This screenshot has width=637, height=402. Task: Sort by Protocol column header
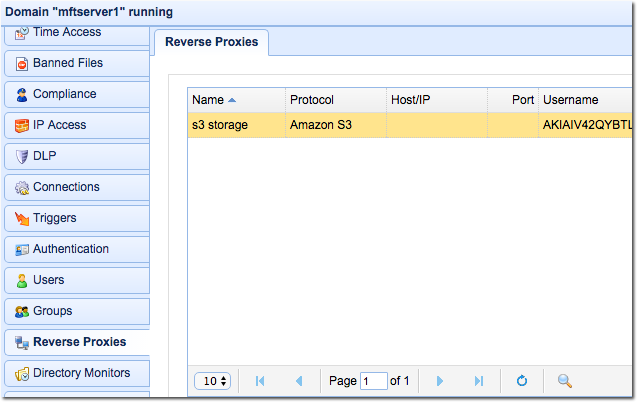(336, 100)
